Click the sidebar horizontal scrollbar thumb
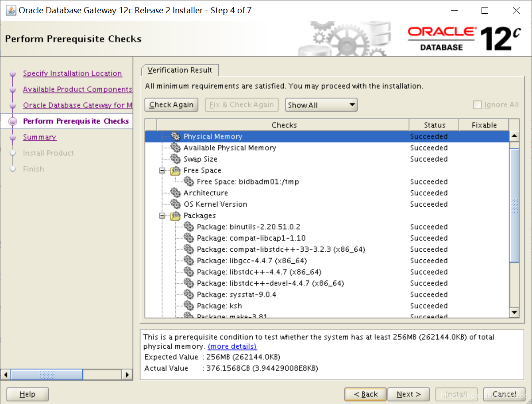532x404 pixels. pos(47,375)
